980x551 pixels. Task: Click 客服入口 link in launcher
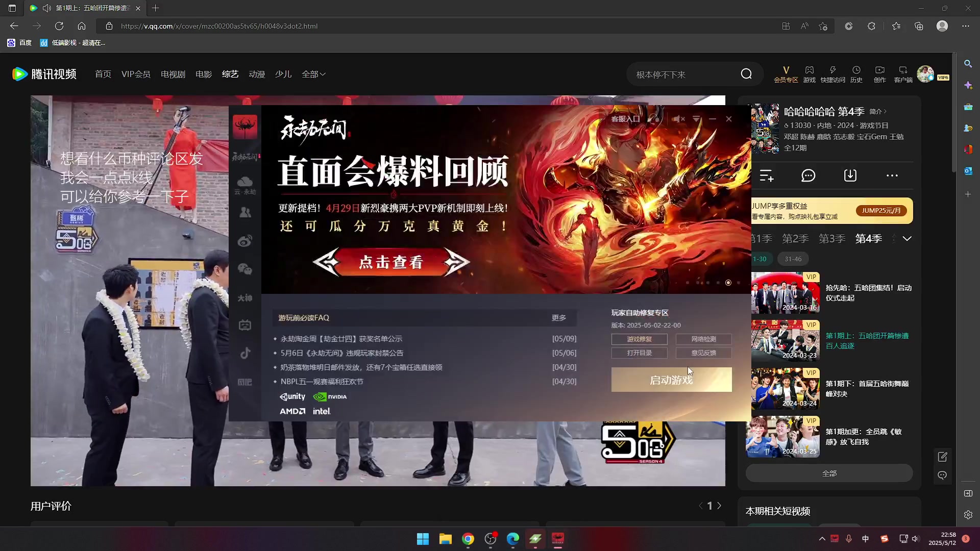pyautogui.click(x=625, y=119)
